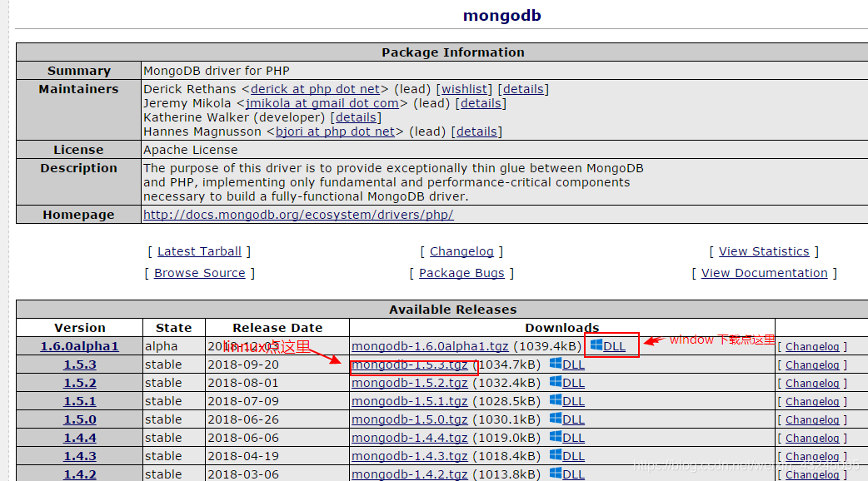This screenshot has height=481, width=868.
Task: Open package Changelog link above releases
Action: point(461,251)
